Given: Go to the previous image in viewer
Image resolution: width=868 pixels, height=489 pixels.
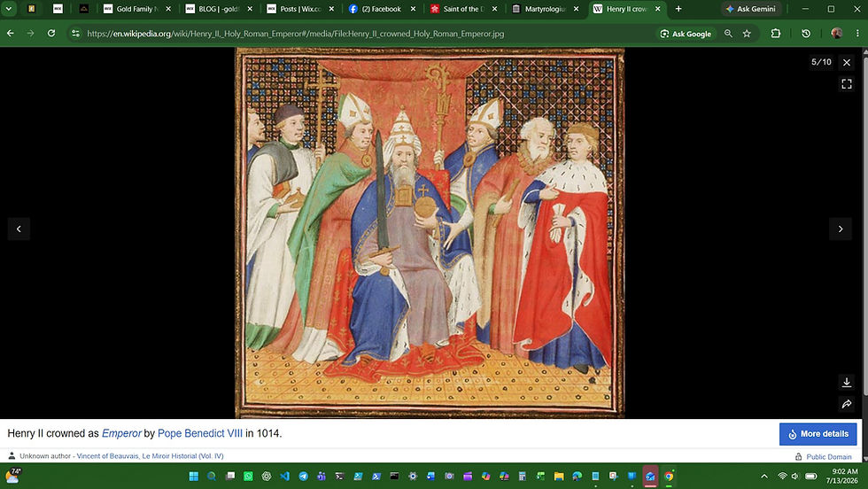Looking at the screenshot, I should 19,229.
